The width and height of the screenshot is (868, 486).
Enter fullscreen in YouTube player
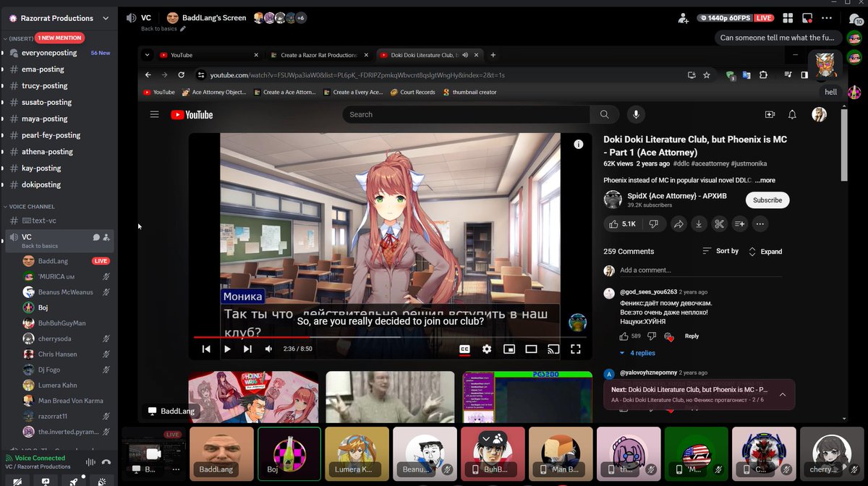coord(576,349)
